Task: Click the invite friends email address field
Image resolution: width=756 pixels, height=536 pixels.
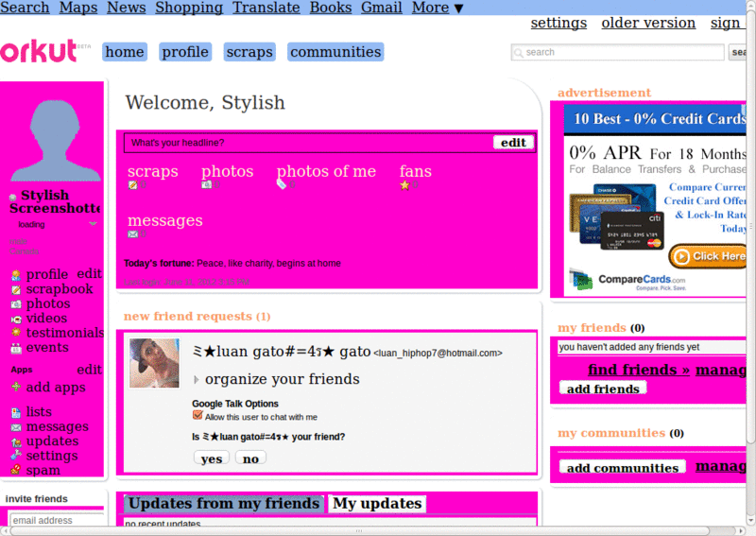Action: pyautogui.click(x=57, y=520)
